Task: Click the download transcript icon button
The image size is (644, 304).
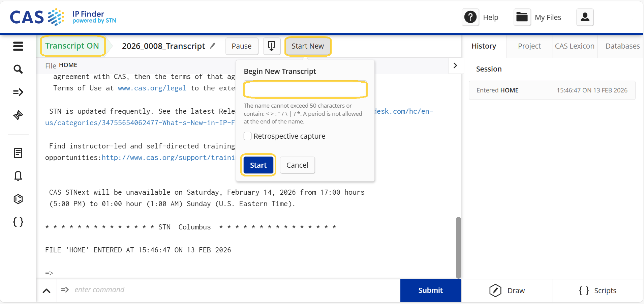Action: pos(271,46)
